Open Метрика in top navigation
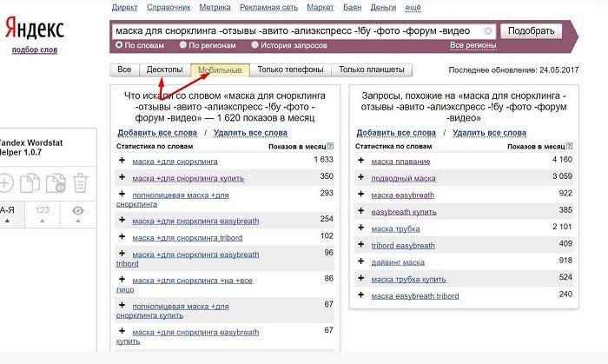608x364 pixels. pyautogui.click(x=215, y=7)
